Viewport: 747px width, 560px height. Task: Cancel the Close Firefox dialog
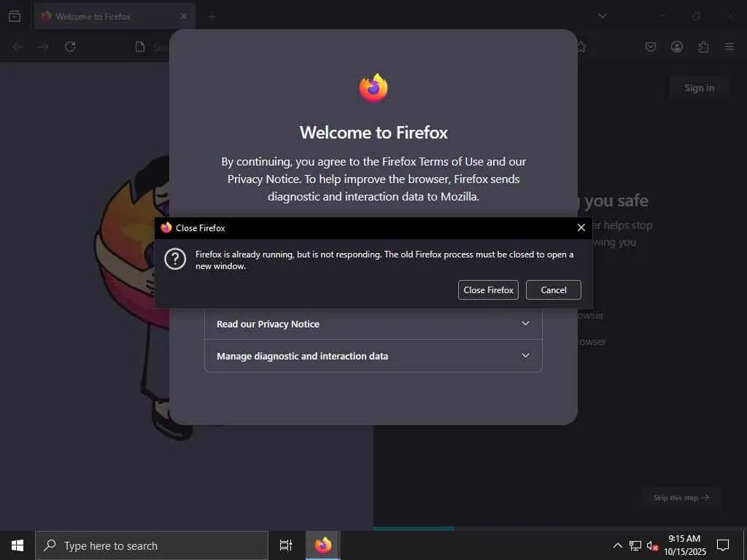pyautogui.click(x=553, y=290)
